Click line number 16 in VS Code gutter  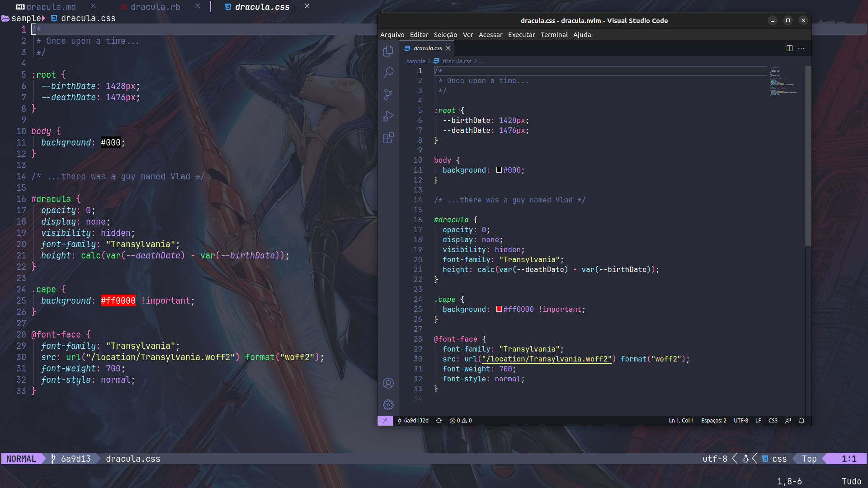(x=417, y=220)
